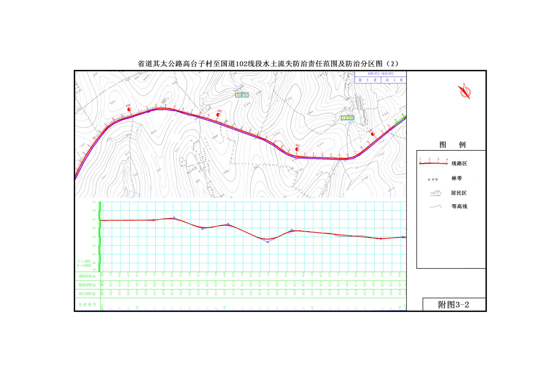Click the 附图3-2 figure number box
Viewport: 555px width, 392px height.
[x=454, y=305]
